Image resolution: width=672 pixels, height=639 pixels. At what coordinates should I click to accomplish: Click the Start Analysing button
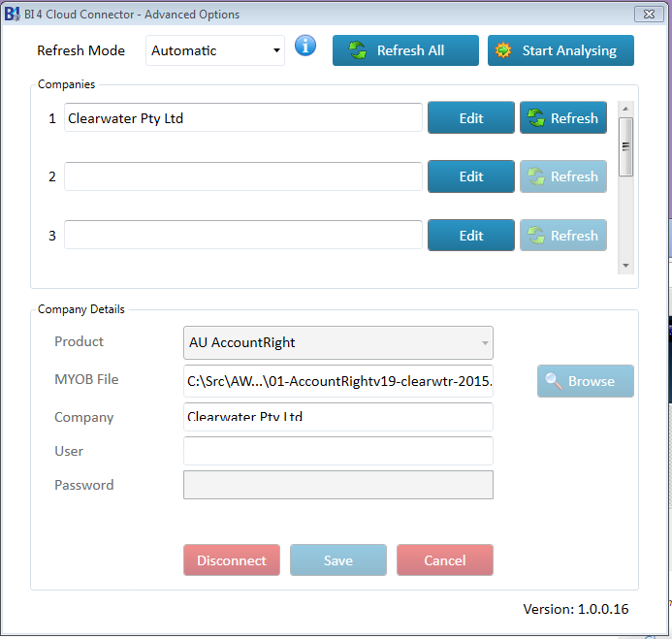coord(560,50)
